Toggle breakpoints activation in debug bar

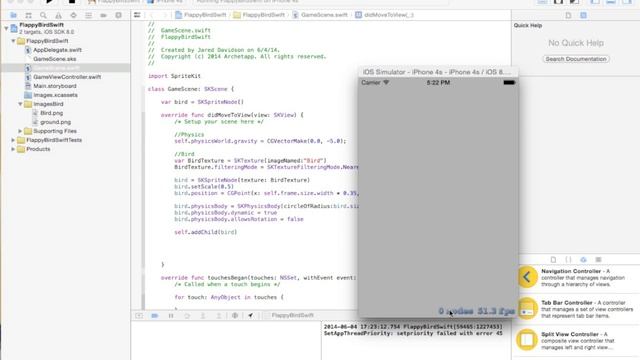pyautogui.click(x=155, y=316)
